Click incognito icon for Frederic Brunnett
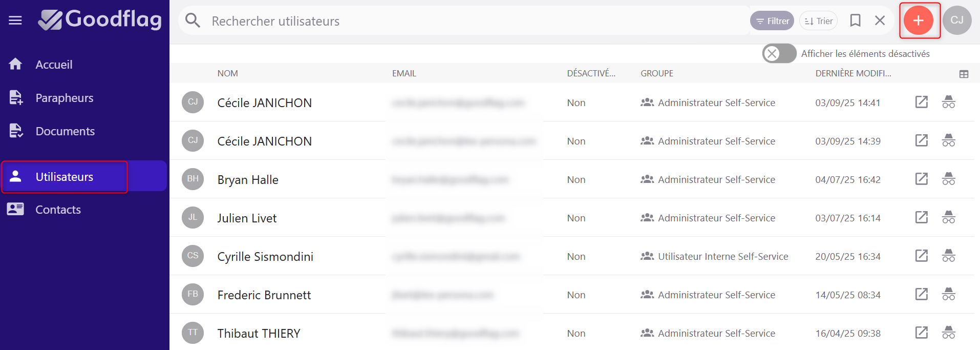The width and height of the screenshot is (980, 350). pos(948,294)
